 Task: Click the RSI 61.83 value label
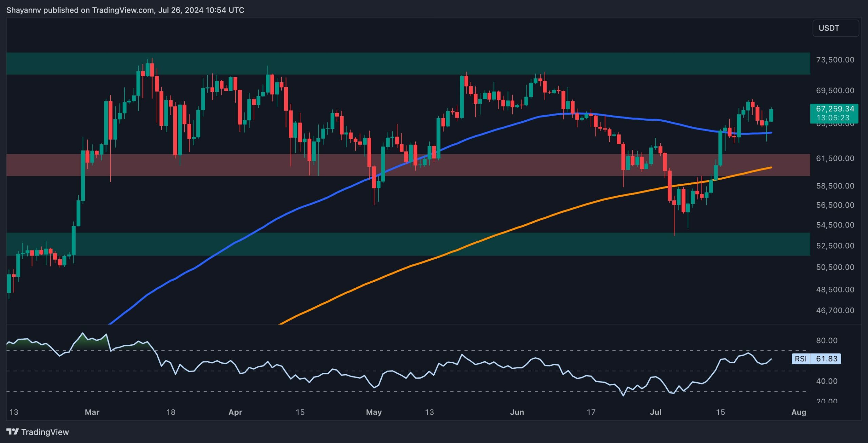pos(816,359)
